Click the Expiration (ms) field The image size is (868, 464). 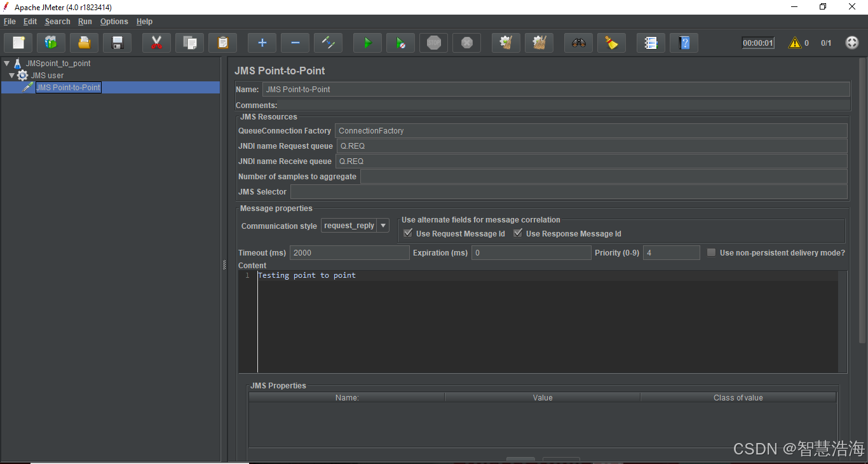[531, 253]
